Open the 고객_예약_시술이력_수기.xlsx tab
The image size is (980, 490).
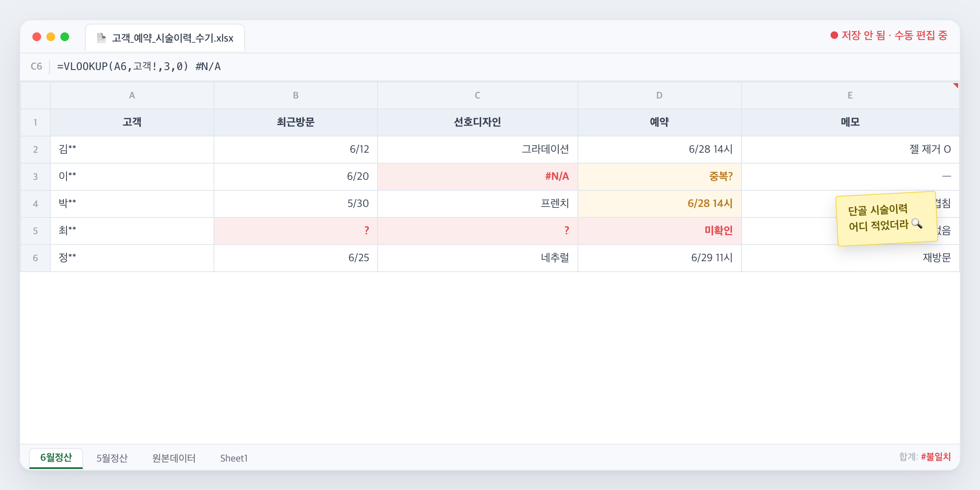tap(165, 38)
